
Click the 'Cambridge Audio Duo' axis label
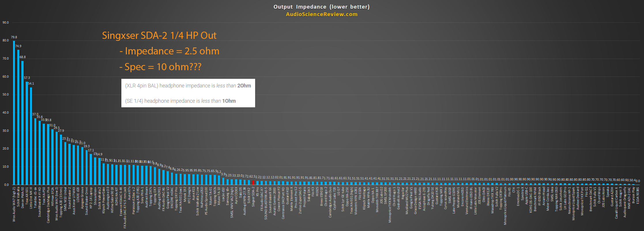click(x=330, y=202)
